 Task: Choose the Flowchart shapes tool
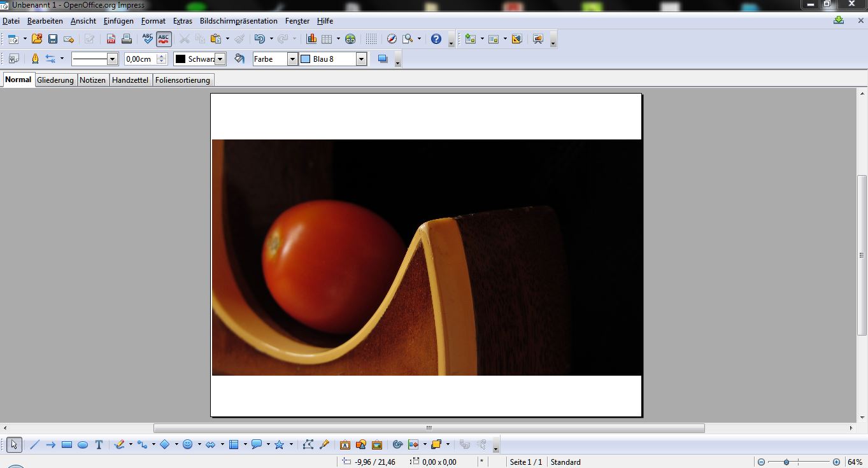(233, 444)
